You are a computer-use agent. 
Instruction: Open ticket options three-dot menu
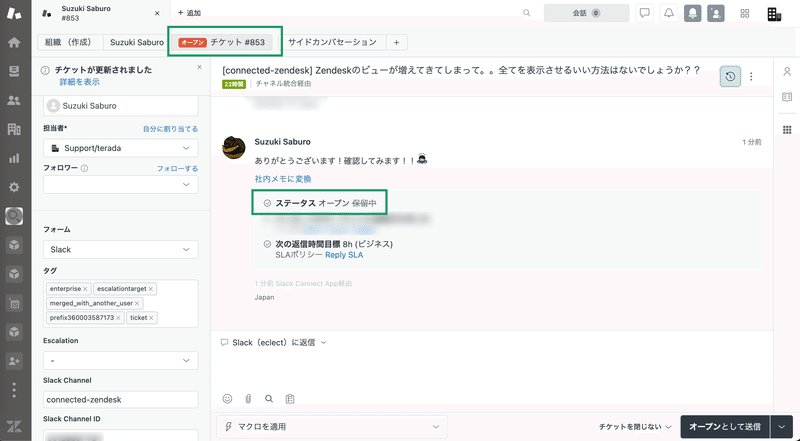click(x=751, y=77)
